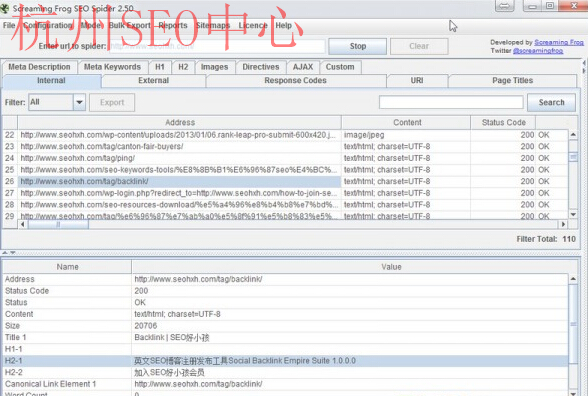Select the Page Titles tab

512,81
